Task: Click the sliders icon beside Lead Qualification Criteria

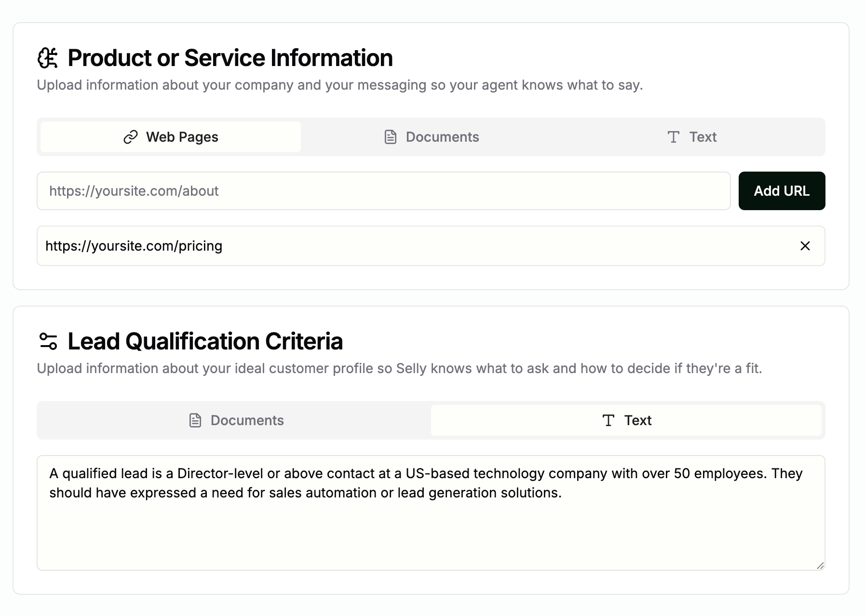Action: coord(48,341)
